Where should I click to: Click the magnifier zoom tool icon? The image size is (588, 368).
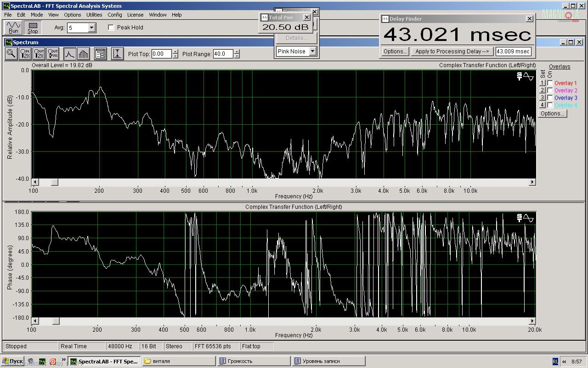[x=11, y=54]
